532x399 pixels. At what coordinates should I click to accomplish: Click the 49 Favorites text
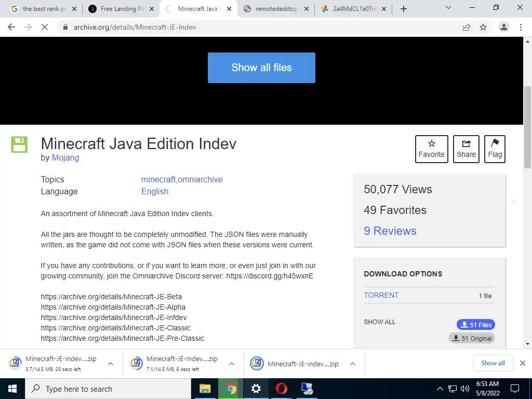click(395, 210)
